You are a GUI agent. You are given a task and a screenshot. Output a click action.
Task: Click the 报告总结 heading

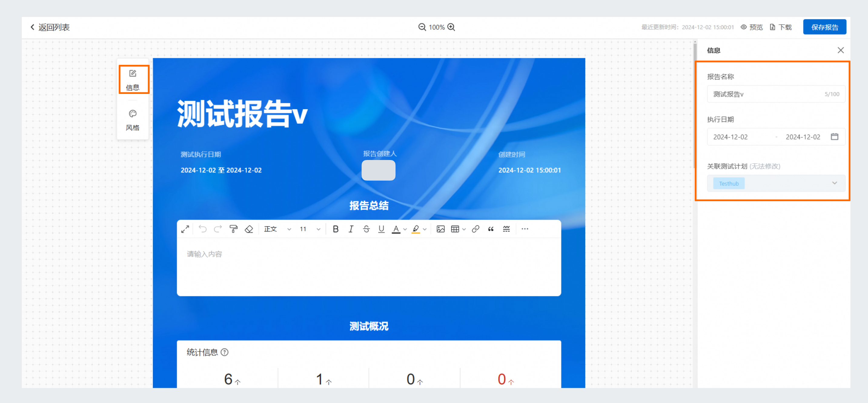click(369, 205)
